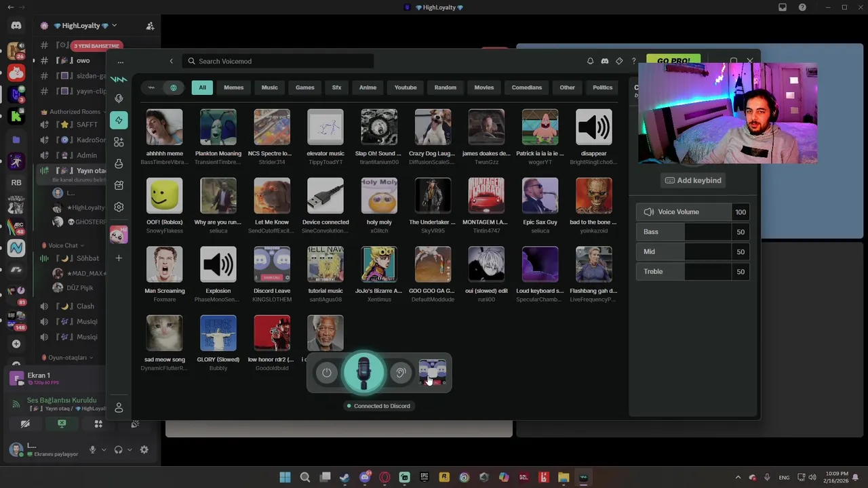The height and width of the screenshot is (488, 868).
Task: Select the Memes category tab
Action: 233,87
